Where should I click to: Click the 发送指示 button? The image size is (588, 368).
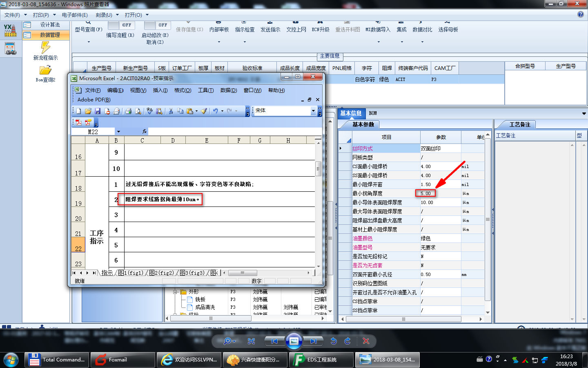tap(270, 29)
